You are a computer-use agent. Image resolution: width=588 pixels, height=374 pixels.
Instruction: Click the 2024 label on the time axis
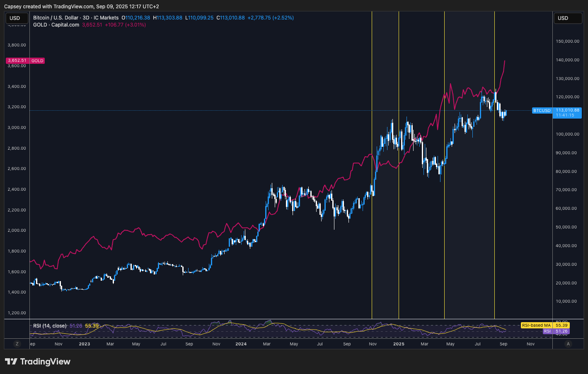pos(241,344)
